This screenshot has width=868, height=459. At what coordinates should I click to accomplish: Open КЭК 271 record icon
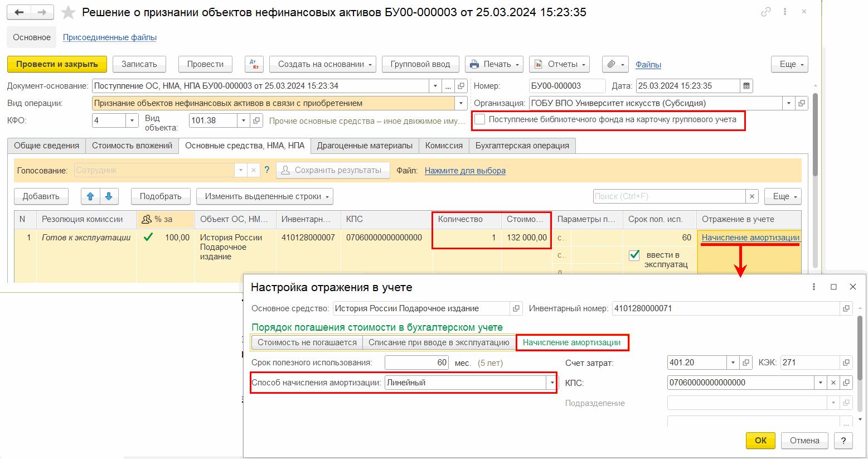click(846, 363)
